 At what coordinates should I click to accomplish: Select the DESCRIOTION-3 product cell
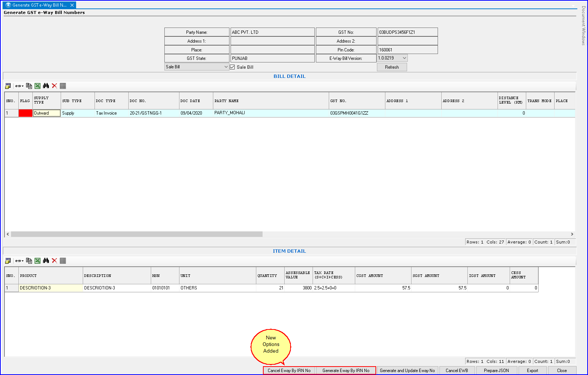51,288
